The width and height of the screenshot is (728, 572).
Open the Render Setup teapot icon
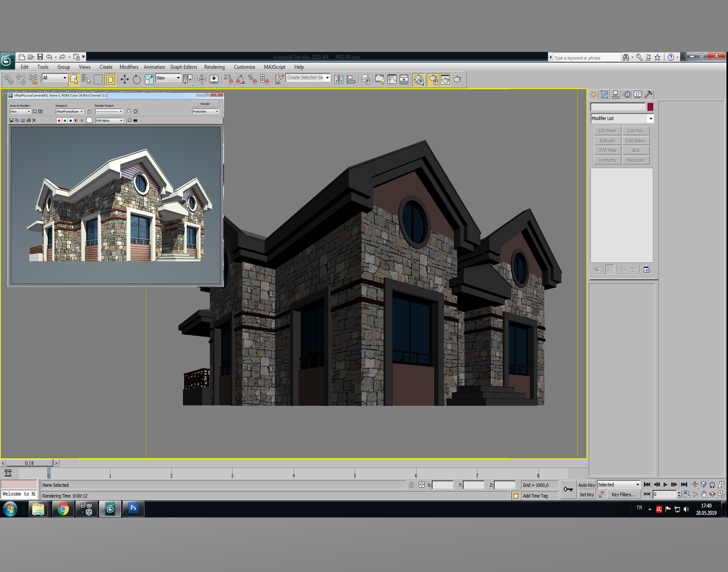click(433, 79)
